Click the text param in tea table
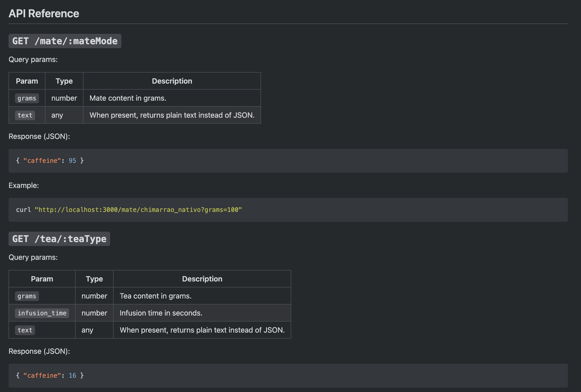This screenshot has height=392, width=581. coord(25,330)
